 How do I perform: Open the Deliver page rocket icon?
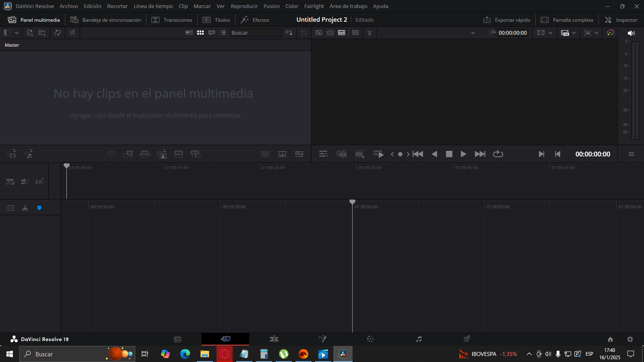[467, 339]
